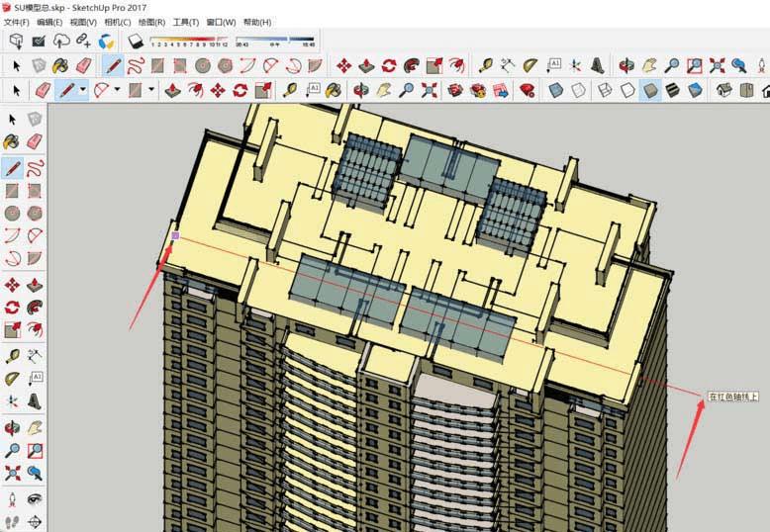770x532 pixels.
Task: Select the Dimension tool in the large tool set row
Action: [x=508, y=65]
